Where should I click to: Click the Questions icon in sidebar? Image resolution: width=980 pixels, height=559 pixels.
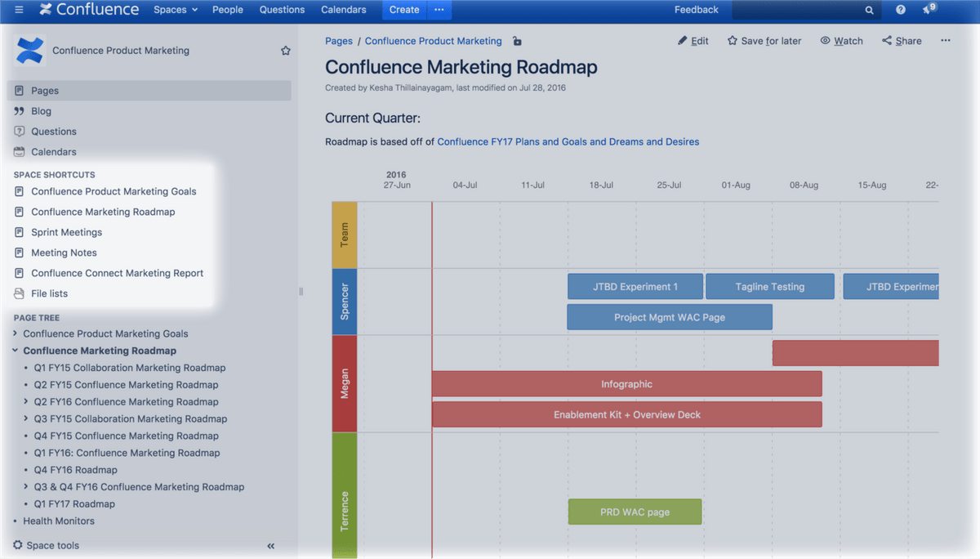tap(19, 132)
